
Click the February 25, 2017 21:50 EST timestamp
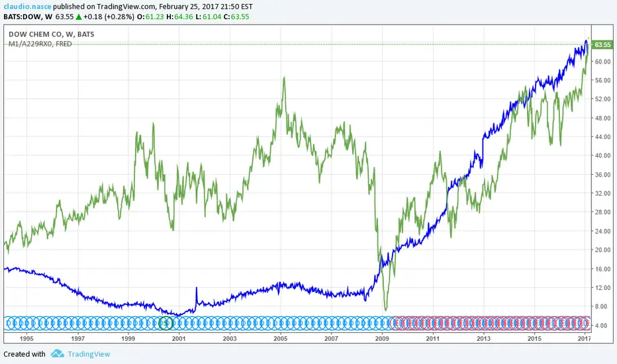tap(206, 7)
